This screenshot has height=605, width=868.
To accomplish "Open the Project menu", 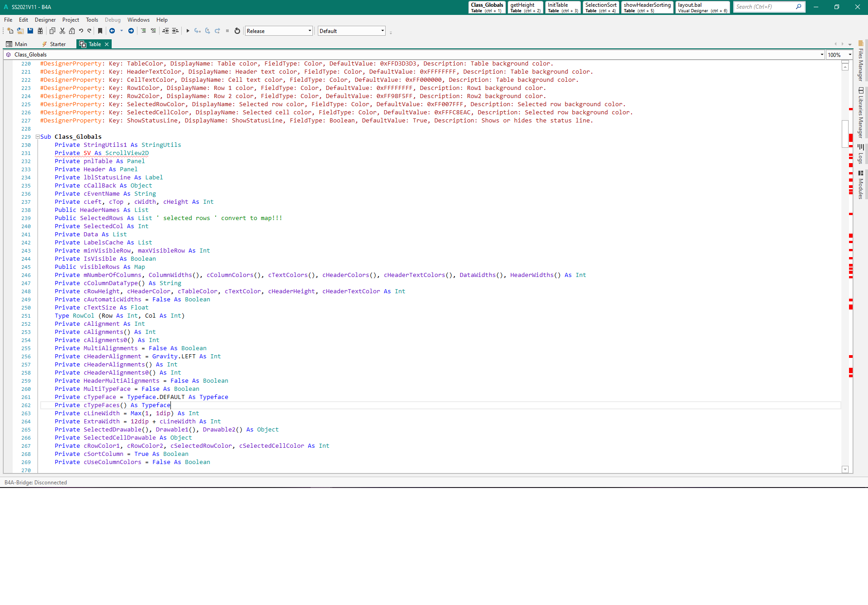I will pos(71,20).
